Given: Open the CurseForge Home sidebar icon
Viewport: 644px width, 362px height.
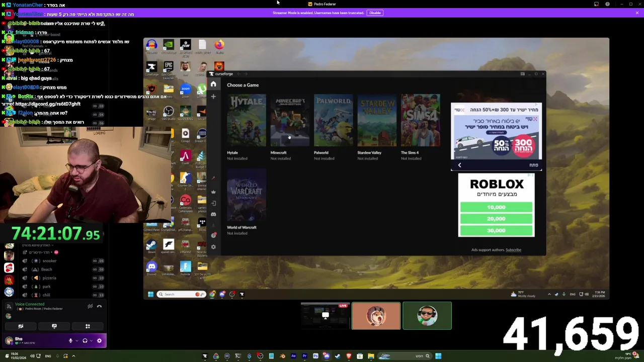Looking at the screenshot, I should [x=213, y=84].
